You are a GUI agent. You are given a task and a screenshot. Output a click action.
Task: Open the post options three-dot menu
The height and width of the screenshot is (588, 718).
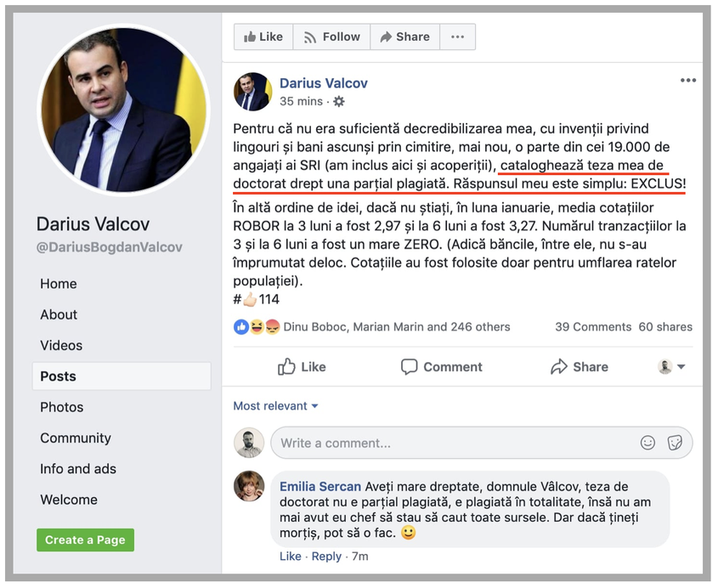coord(688,81)
